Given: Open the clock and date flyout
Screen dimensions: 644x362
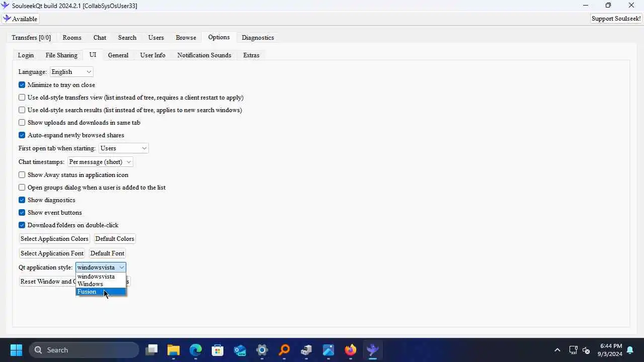Looking at the screenshot, I should coord(611,350).
